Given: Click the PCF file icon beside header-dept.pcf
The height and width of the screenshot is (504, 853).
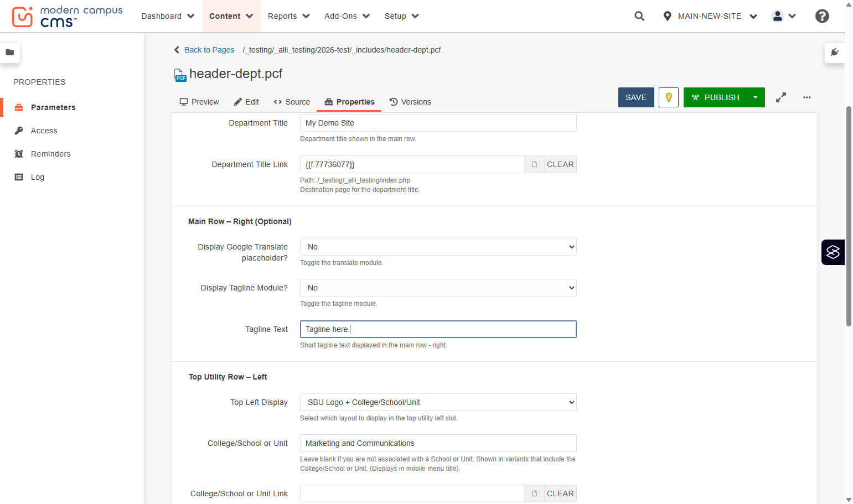Looking at the screenshot, I should [x=180, y=75].
